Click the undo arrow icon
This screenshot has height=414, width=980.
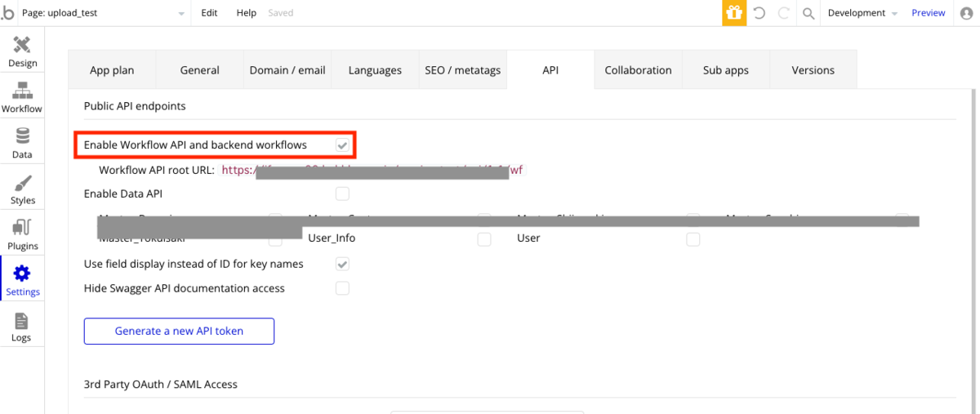click(759, 13)
